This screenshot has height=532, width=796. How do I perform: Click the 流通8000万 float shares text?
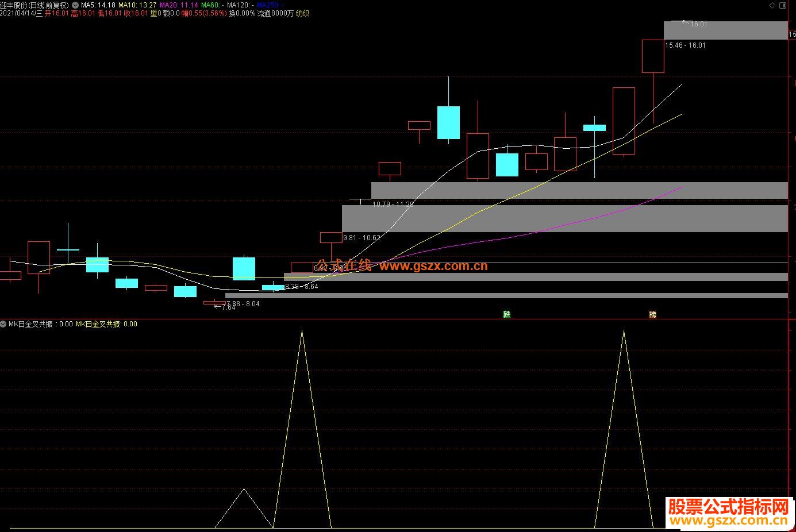[275, 13]
